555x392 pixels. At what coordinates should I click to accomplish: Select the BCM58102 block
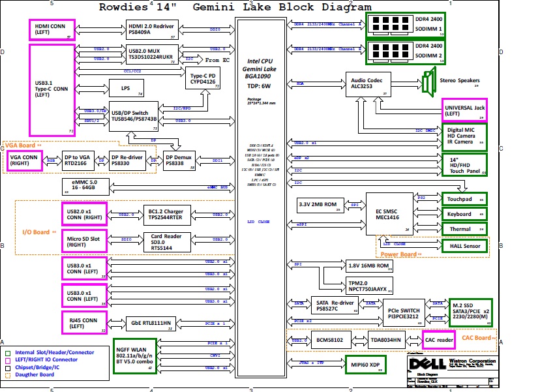click(x=331, y=340)
